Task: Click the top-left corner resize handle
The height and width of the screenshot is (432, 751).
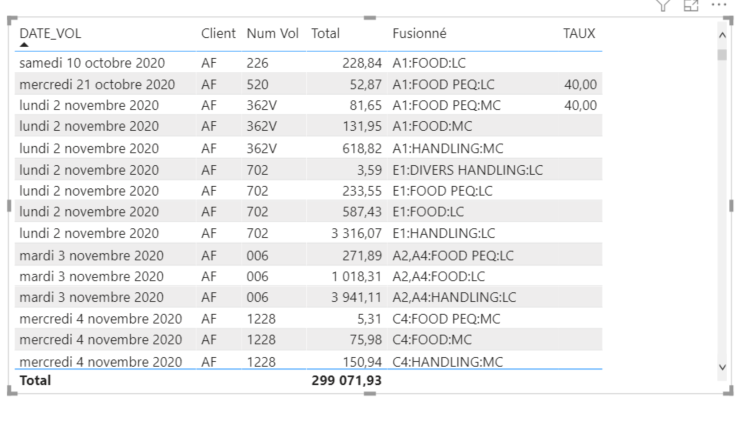Action: click(11, 20)
